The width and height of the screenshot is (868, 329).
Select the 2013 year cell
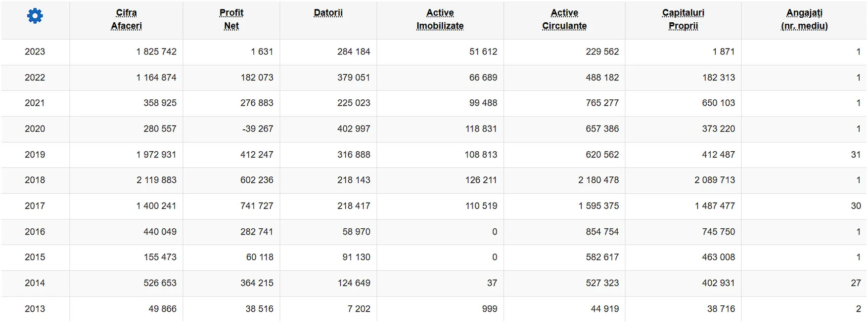coord(35,309)
